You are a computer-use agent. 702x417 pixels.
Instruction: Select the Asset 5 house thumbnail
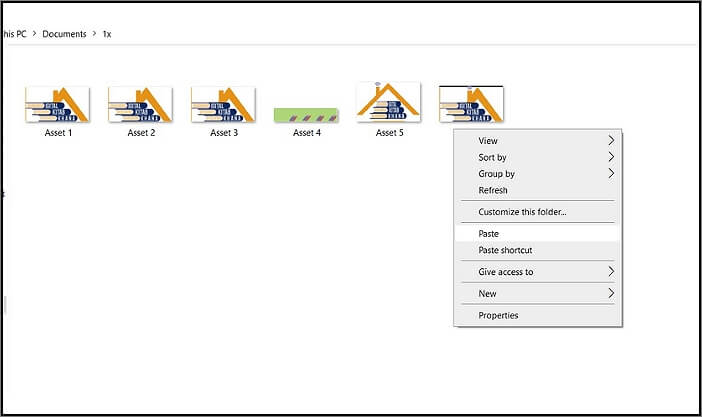pos(388,103)
